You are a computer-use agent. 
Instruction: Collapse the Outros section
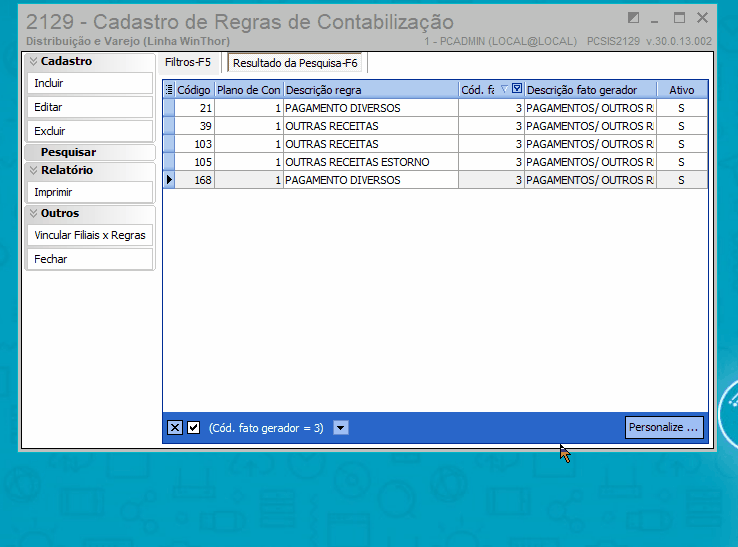tap(33, 213)
